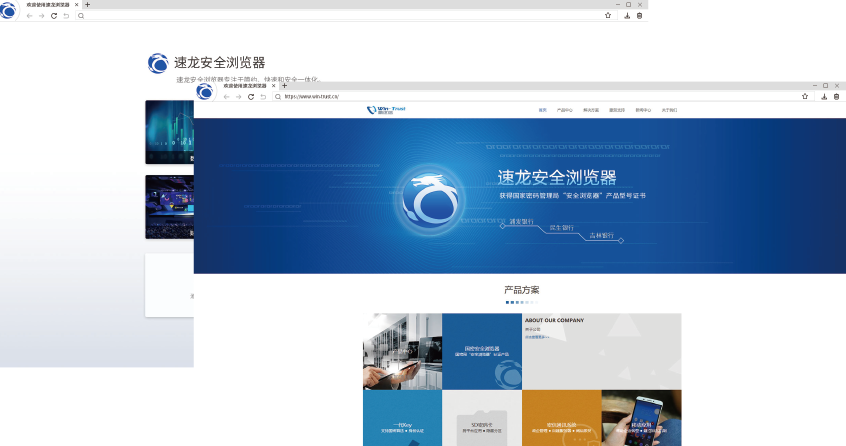Open 关于我们 in the website navigation
Image resolution: width=846 pixels, height=446 pixels.
coord(669,110)
